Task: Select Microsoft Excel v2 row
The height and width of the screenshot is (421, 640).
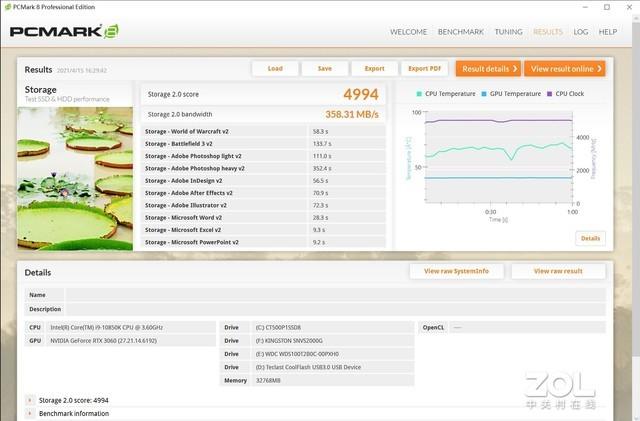Action: coord(263,230)
